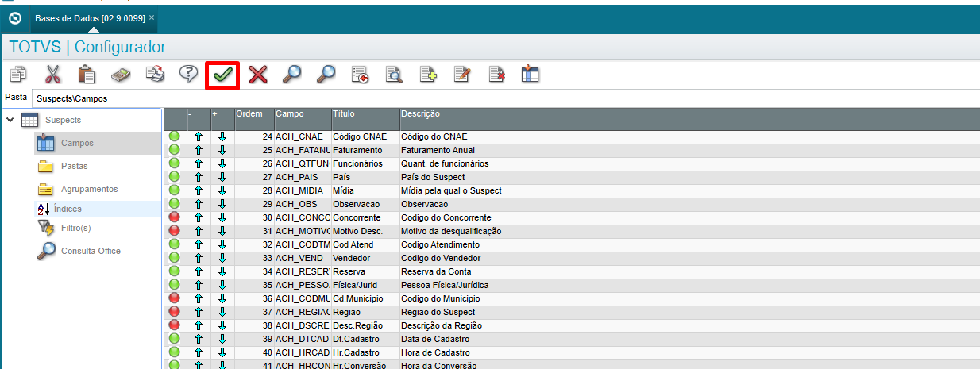The image size is (980, 369).
Task: Click the Copy documents toolbar icon
Action: pos(18,75)
